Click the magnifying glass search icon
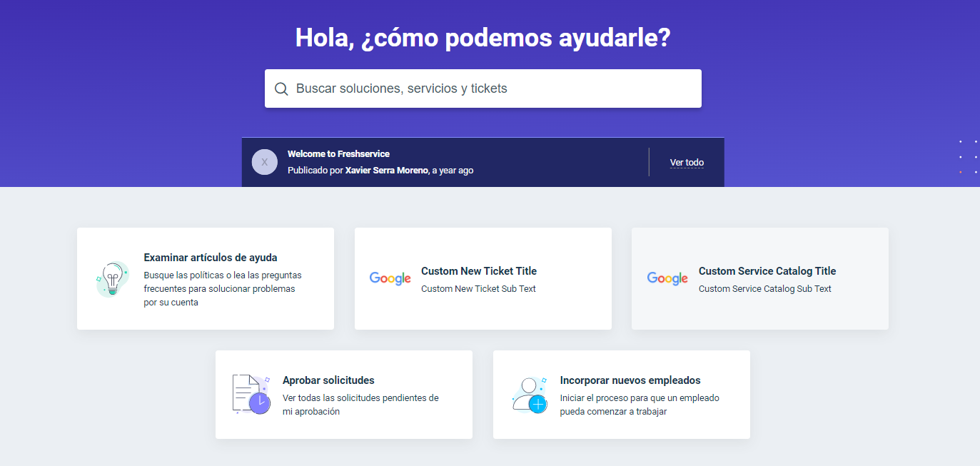 [281, 89]
